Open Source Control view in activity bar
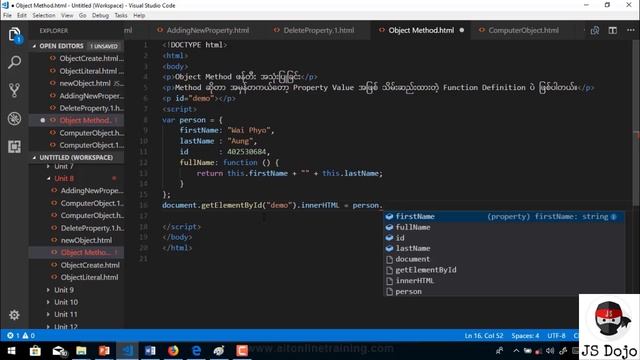 click(14, 90)
